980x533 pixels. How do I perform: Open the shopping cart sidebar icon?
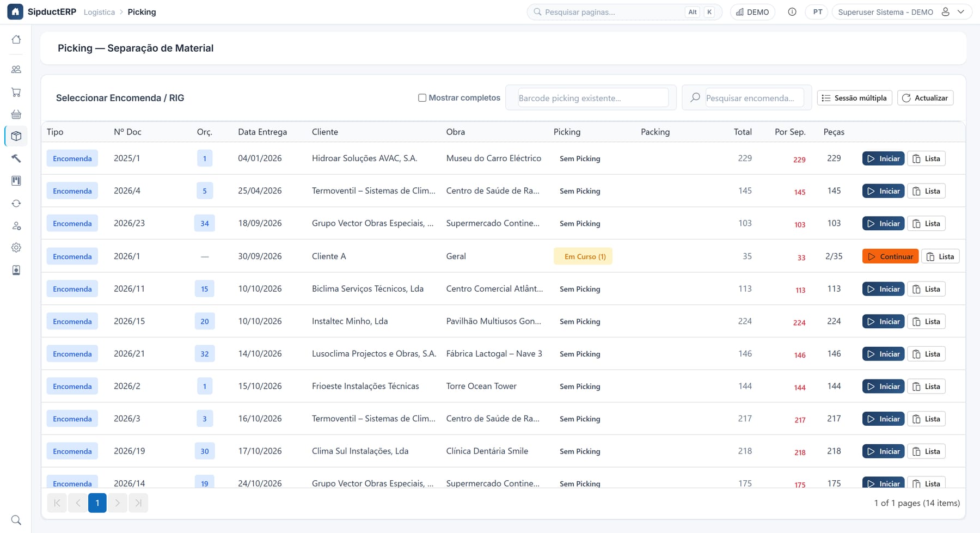[x=16, y=92]
